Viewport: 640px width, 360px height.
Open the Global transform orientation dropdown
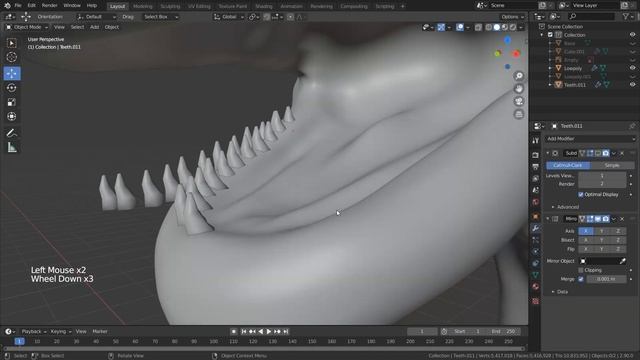(229, 17)
